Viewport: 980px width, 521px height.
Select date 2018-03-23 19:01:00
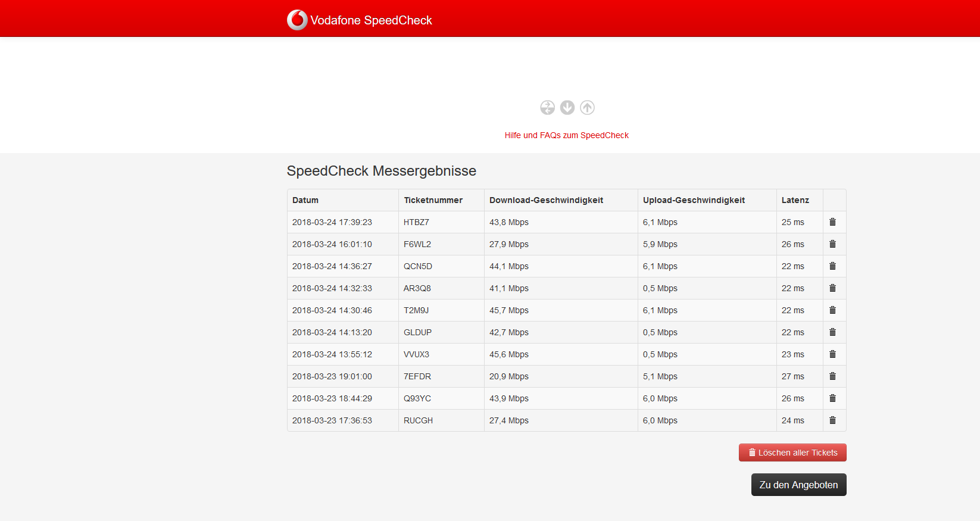[332, 376]
